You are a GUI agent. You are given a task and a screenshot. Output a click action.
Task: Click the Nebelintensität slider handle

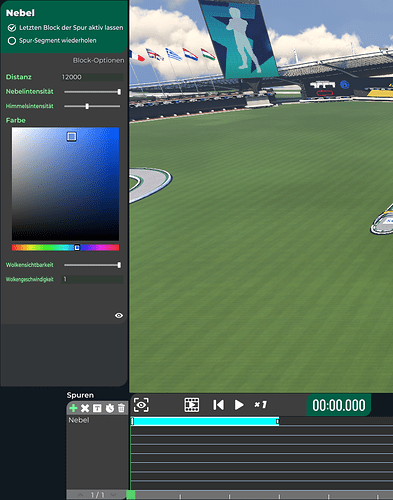tap(119, 92)
